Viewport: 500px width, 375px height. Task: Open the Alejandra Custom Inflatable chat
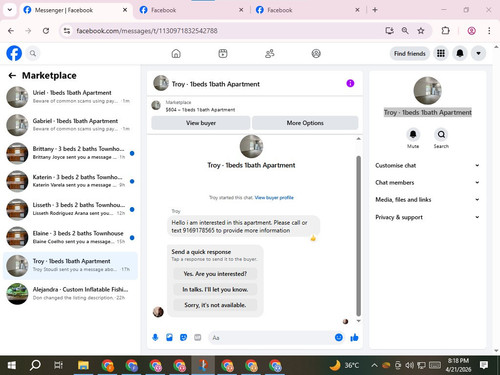pyautogui.click(x=70, y=294)
